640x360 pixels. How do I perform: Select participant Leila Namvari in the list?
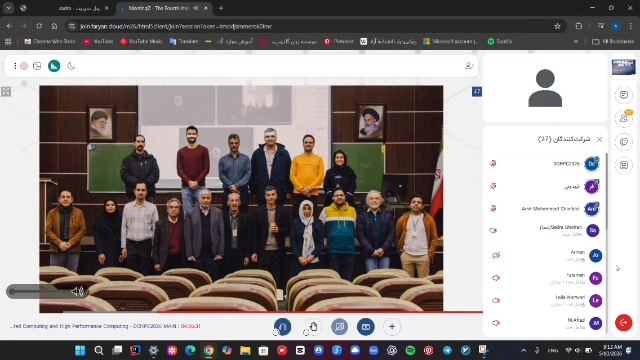(x=546, y=300)
